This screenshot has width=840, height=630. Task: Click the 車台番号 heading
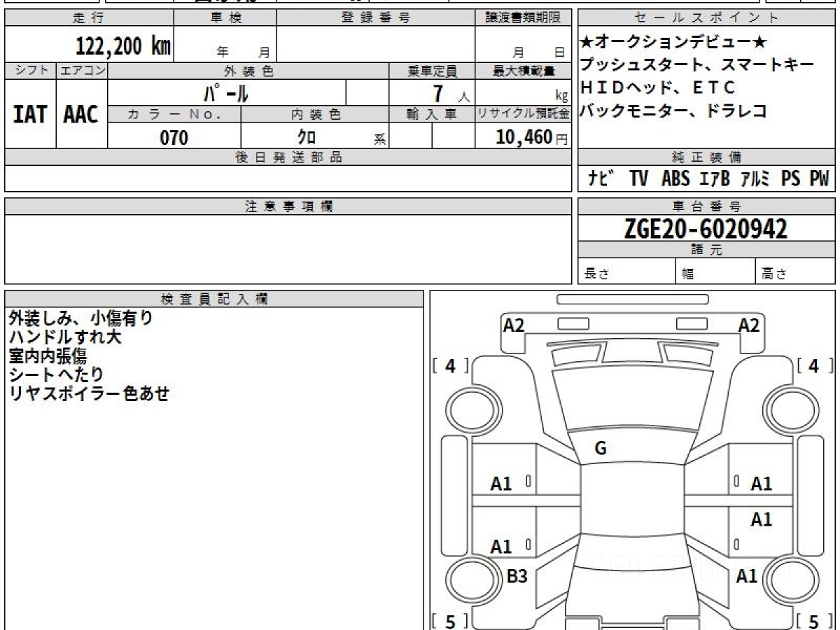point(706,206)
